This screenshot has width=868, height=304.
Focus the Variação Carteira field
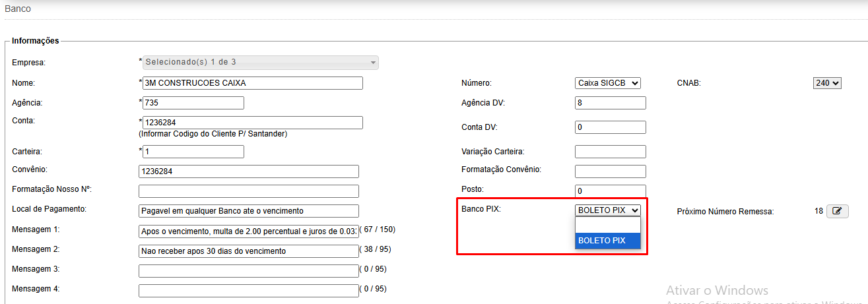point(610,152)
